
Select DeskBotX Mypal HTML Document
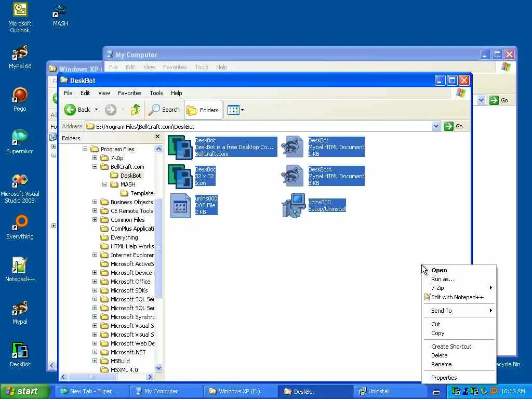(x=323, y=176)
